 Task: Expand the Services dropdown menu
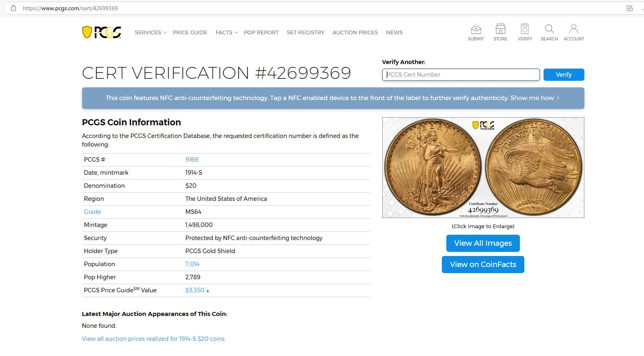151,32
